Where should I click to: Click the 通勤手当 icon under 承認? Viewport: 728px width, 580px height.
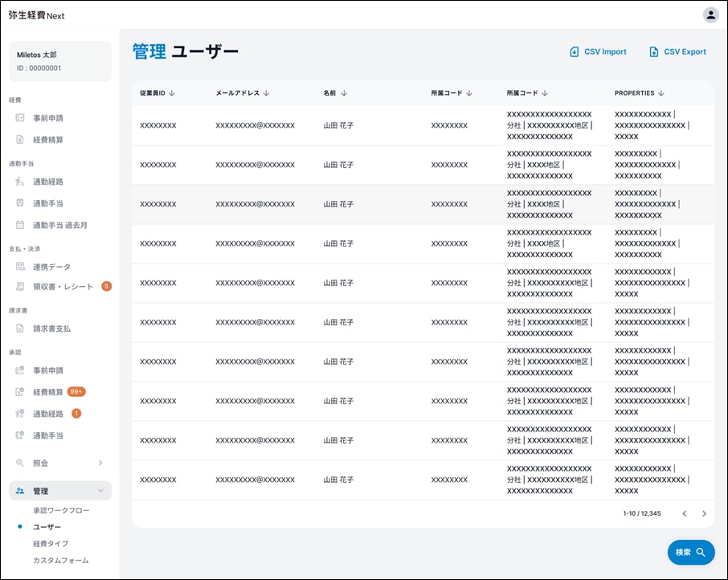coord(20,435)
